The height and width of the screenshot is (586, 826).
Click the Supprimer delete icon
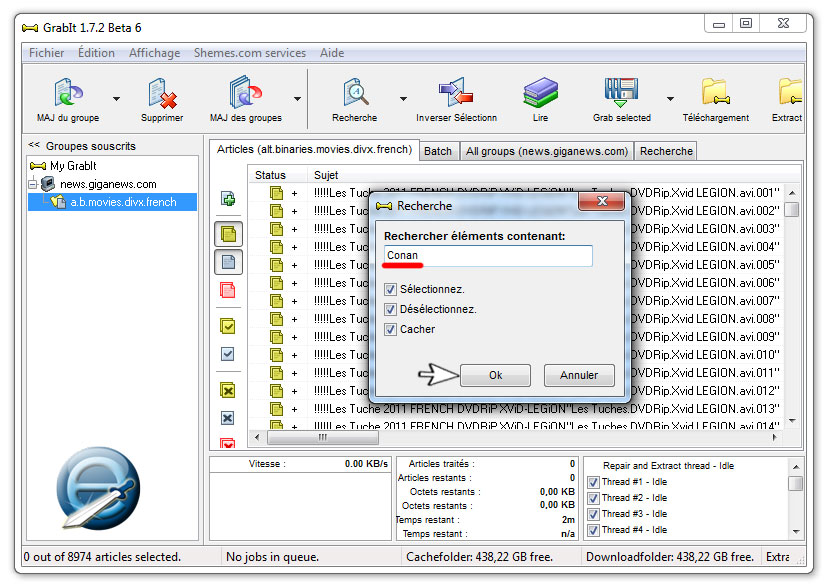click(162, 93)
